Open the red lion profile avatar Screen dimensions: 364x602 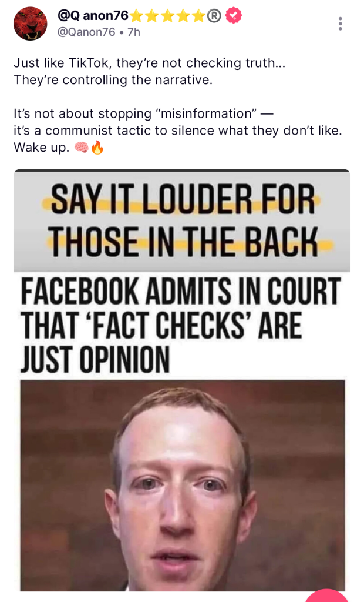31,24
